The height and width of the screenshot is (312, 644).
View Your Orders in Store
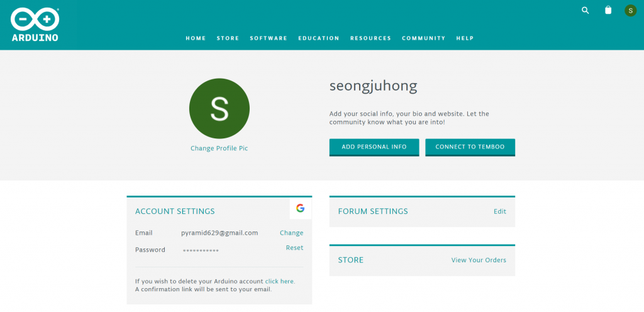click(x=479, y=260)
